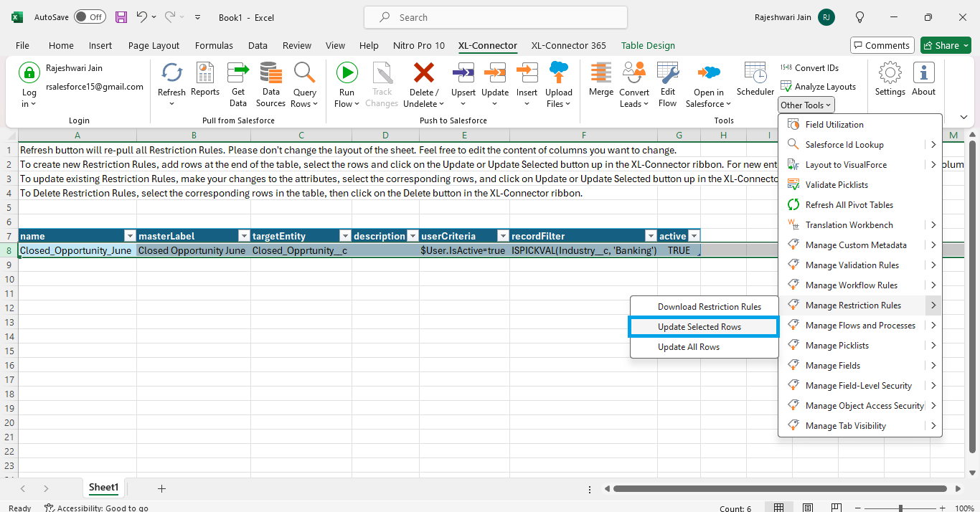
Task: Open the masterLabel column filter dropdown
Action: tap(244, 236)
